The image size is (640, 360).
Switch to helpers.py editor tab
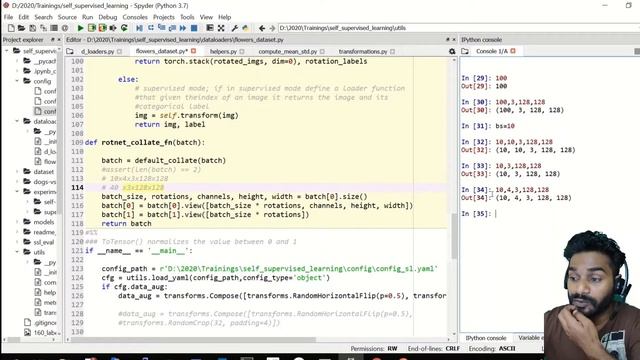(x=223, y=51)
